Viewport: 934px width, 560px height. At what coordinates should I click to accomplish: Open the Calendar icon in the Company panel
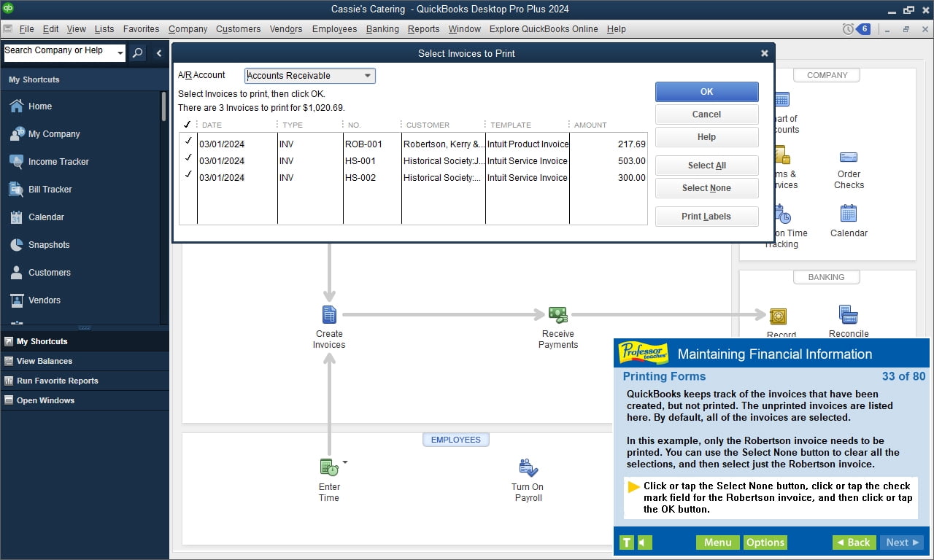849,213
